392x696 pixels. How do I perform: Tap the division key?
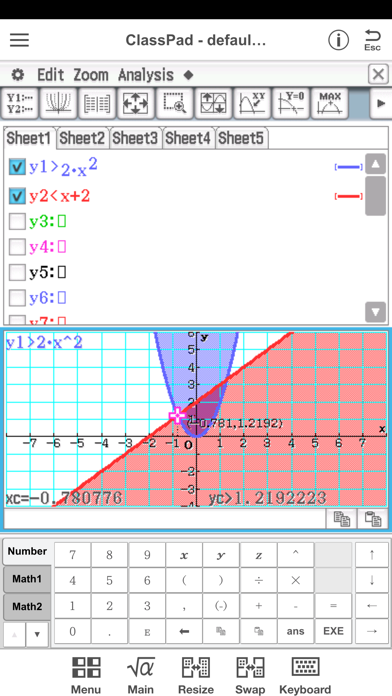point(258,580)
